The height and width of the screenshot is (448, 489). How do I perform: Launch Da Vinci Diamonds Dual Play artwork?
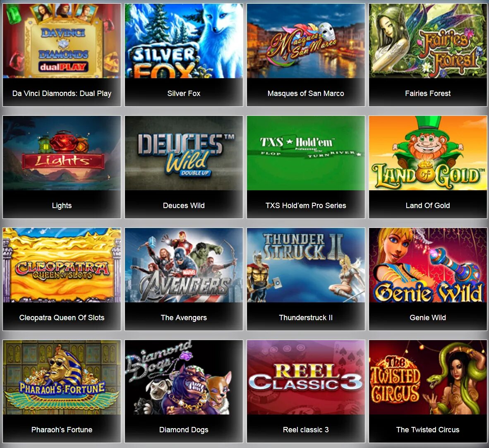coord(62,41)
